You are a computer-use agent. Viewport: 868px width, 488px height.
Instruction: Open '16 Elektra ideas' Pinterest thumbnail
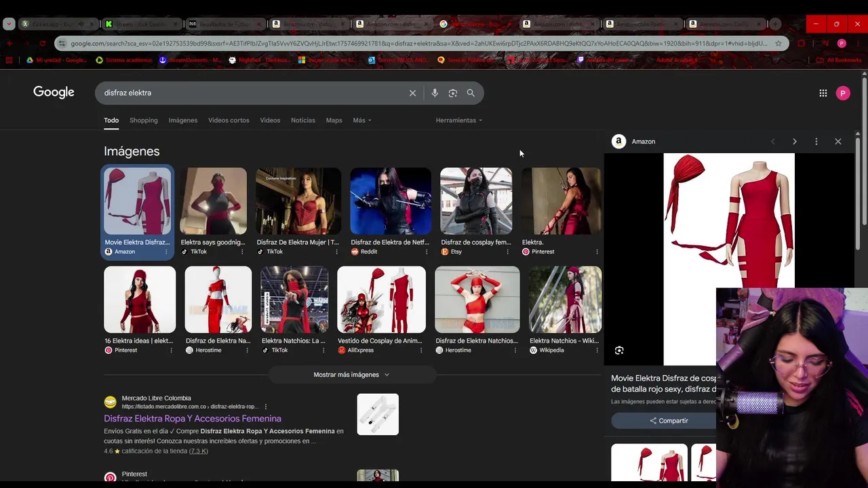(x=140, y=300)
